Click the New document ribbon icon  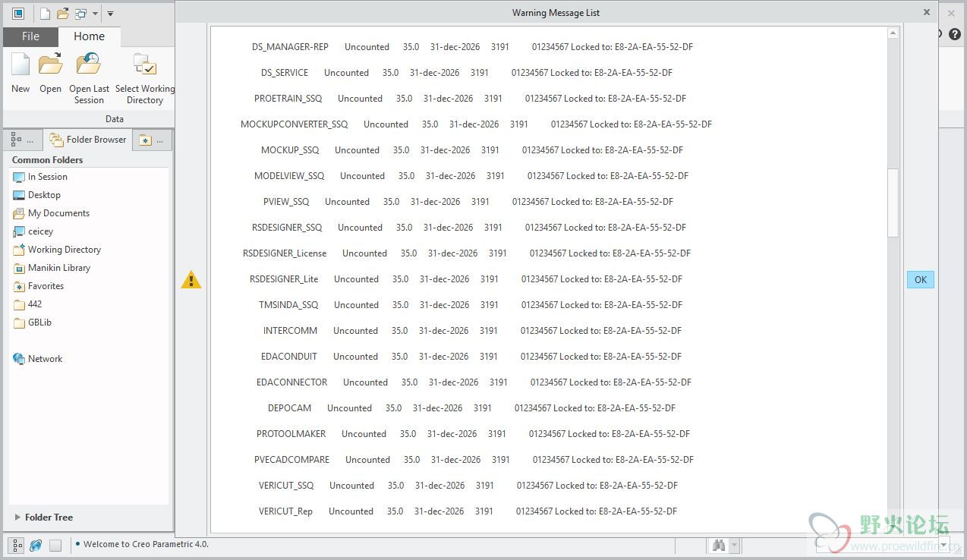point(20,65)
